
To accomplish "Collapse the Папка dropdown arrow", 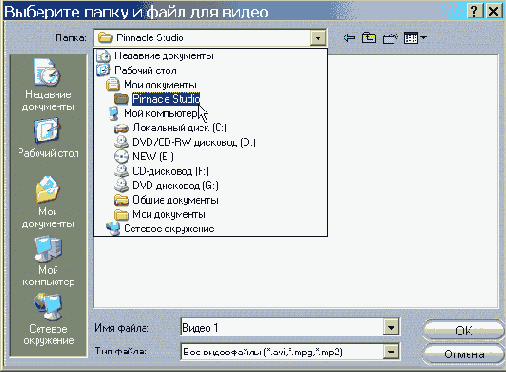I will (318, 38).
